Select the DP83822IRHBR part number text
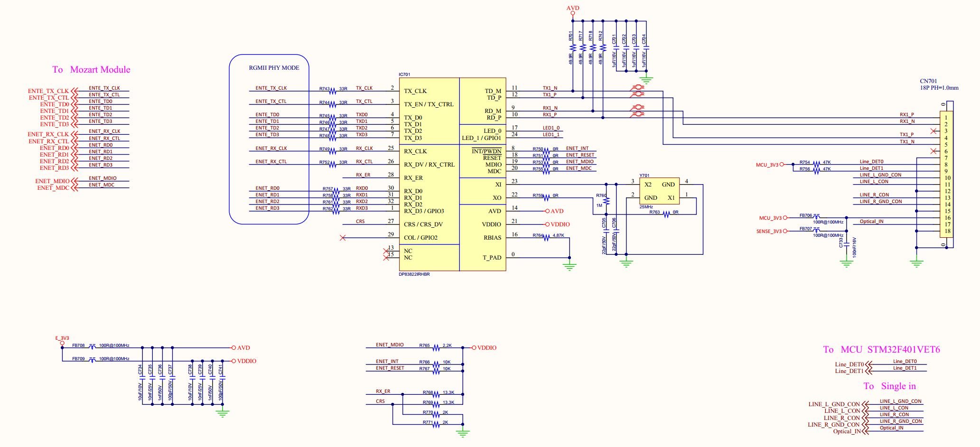Screen dimensions: 980x447 coord(414,274)
